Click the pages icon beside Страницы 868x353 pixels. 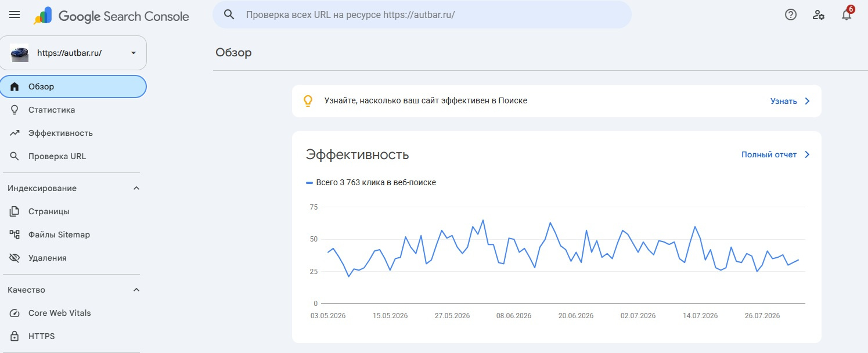point(15,211)
